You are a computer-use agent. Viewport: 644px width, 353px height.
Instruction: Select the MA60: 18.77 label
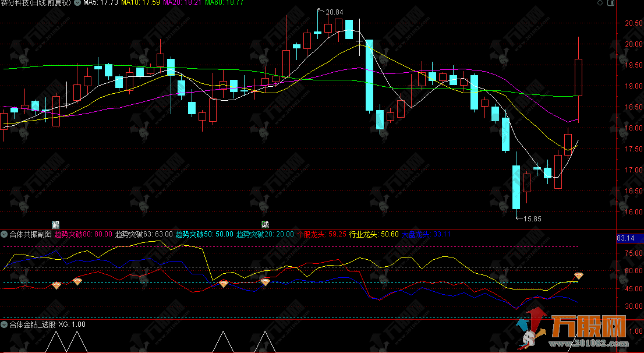(224, 2)
